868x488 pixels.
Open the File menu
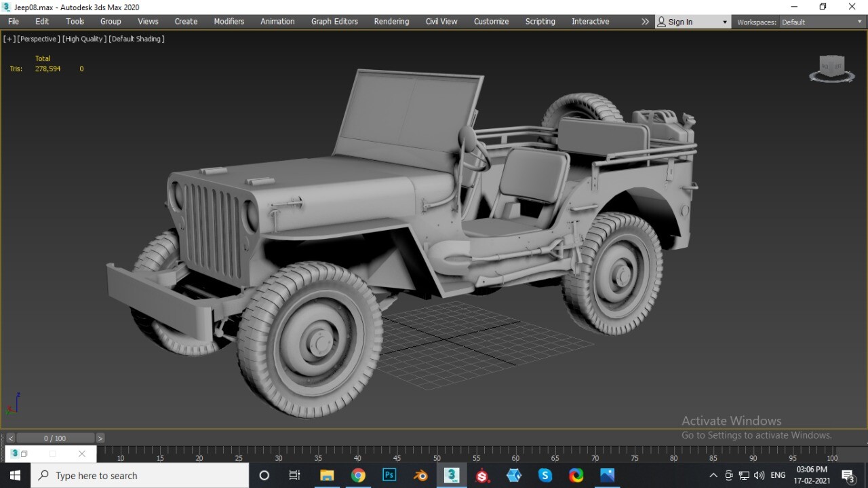pos(14,22)
